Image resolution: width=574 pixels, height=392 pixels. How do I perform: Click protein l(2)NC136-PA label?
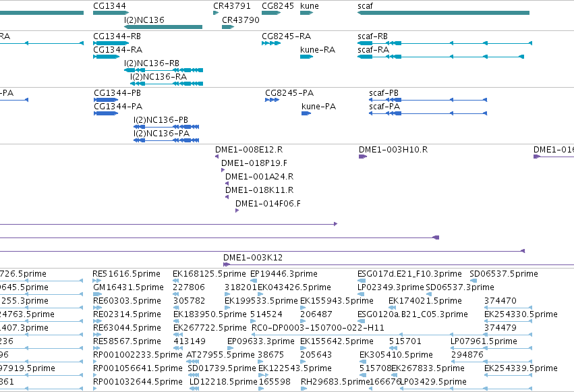161,134
